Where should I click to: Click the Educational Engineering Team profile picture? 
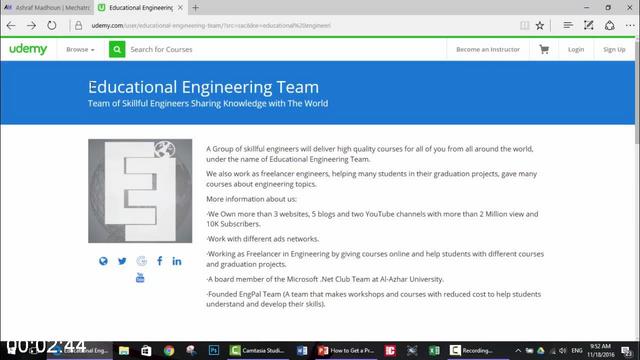[x=140, y=191]
